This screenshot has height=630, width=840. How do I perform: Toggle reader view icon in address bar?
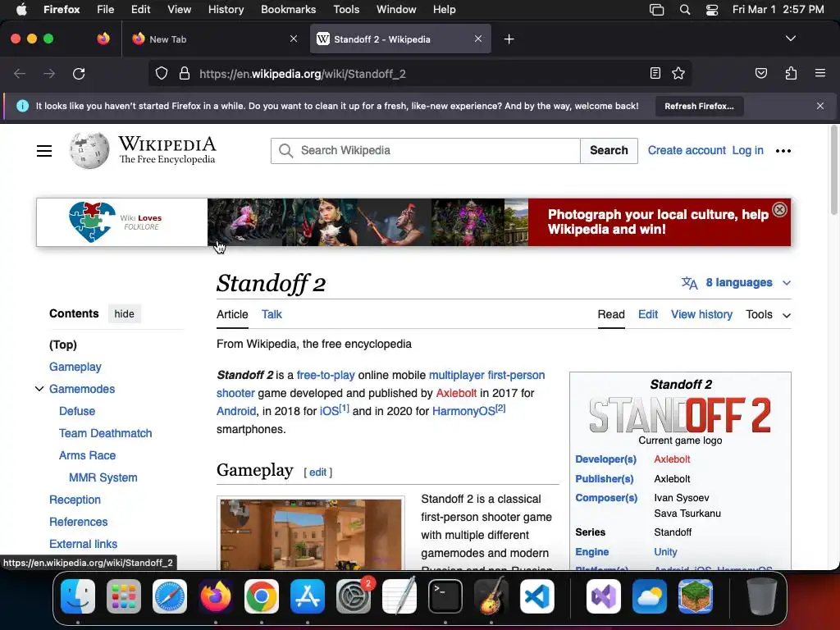click(655, 73)
